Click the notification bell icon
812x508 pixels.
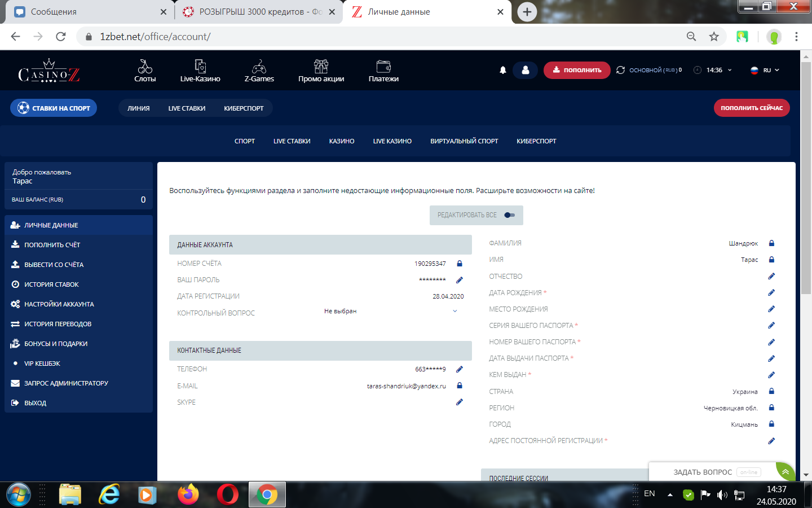503,70
